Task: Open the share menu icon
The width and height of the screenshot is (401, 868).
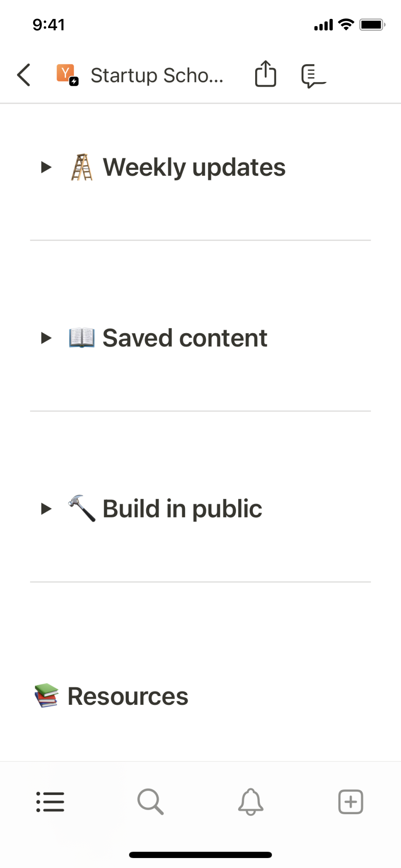Action: [x=266, y=74]
